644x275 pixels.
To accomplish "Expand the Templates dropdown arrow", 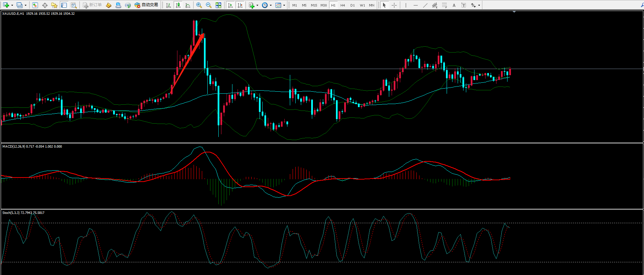I will [284, 5].
